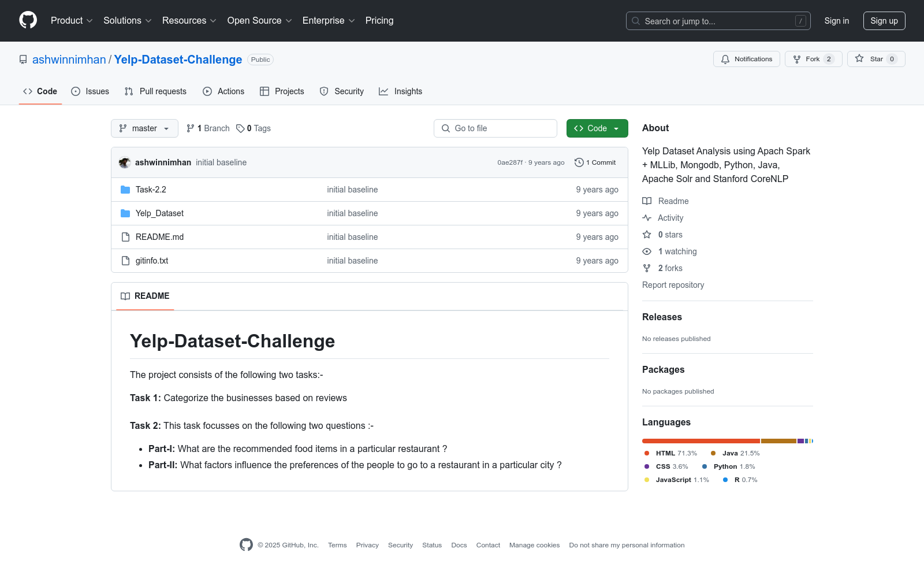
Task: Switch to the Issues tab
Action: [90, 91]
